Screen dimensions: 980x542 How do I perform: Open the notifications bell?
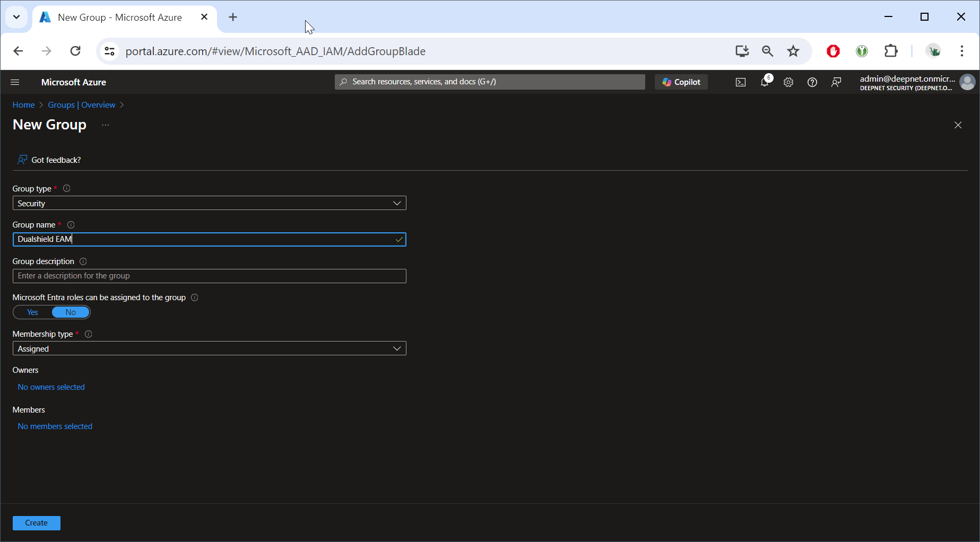pos(765,82)
